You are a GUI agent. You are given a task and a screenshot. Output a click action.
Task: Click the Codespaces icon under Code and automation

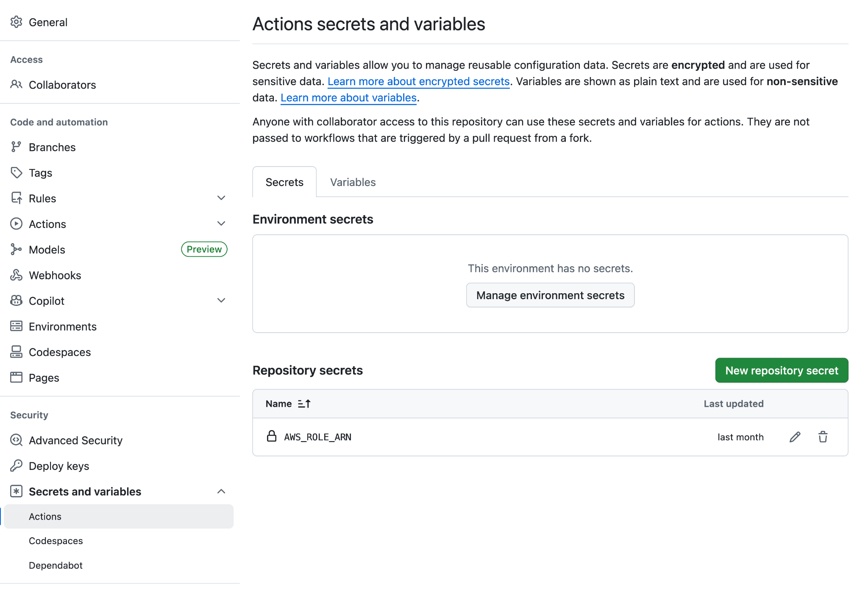(x=16, y=352)
